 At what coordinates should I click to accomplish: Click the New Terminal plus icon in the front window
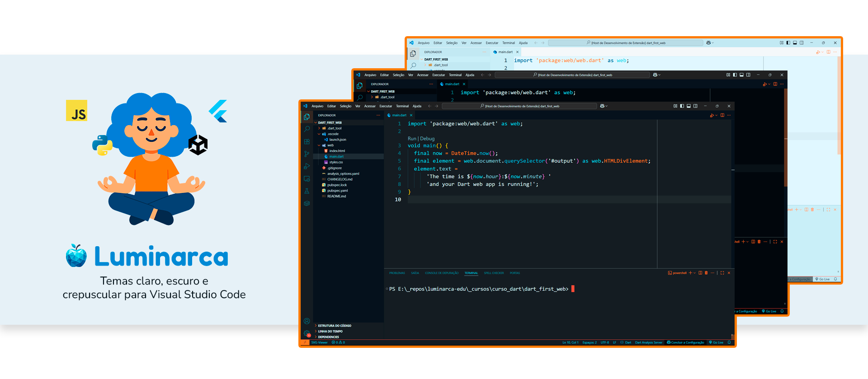[690, 273]
